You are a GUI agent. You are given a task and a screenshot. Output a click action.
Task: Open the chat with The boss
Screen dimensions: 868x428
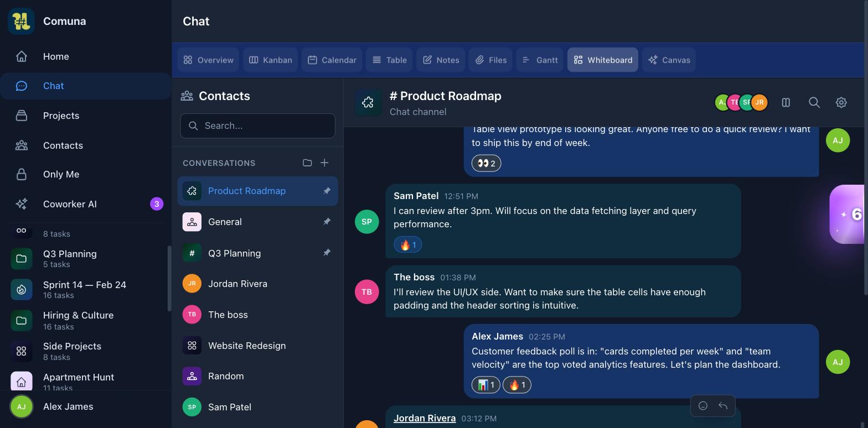point(257,315)
